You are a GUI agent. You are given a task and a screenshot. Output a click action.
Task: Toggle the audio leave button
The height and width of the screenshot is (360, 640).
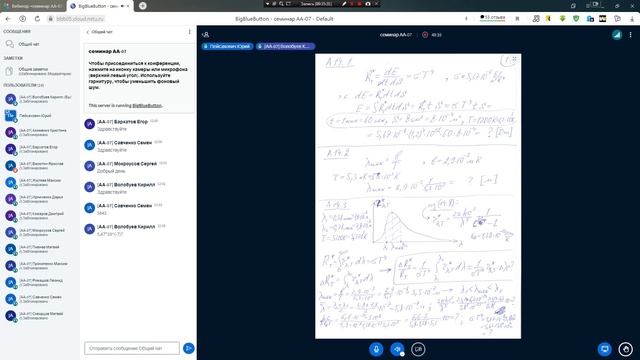[397, 349]
